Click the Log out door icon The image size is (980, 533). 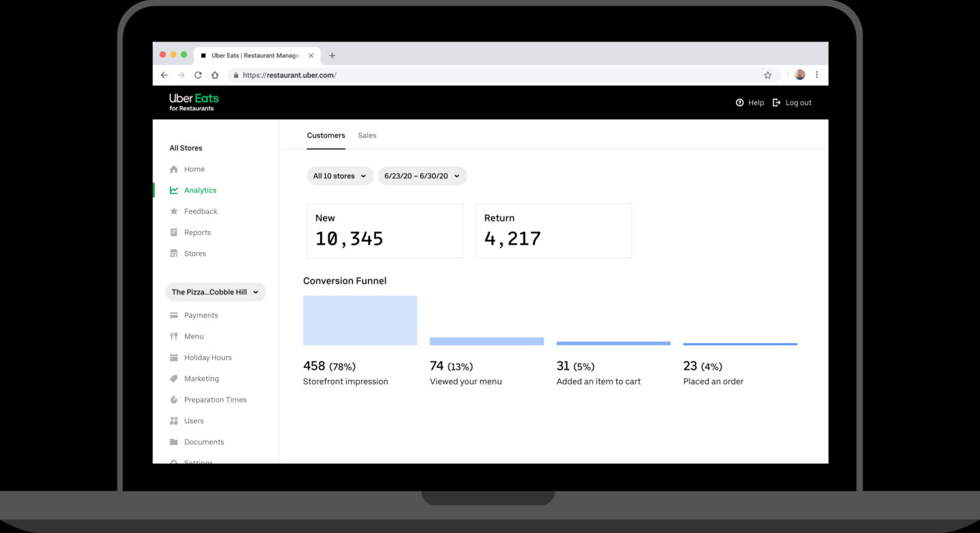tap(776, 102)
